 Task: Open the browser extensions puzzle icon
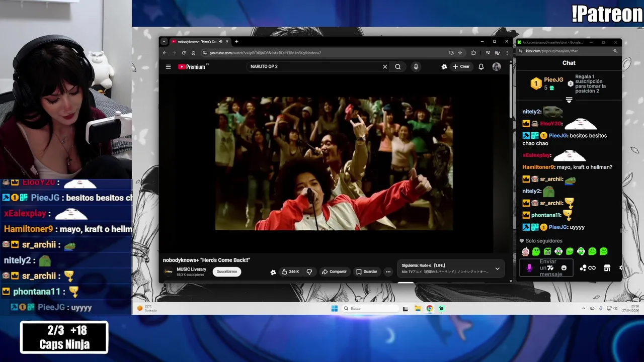473,53
